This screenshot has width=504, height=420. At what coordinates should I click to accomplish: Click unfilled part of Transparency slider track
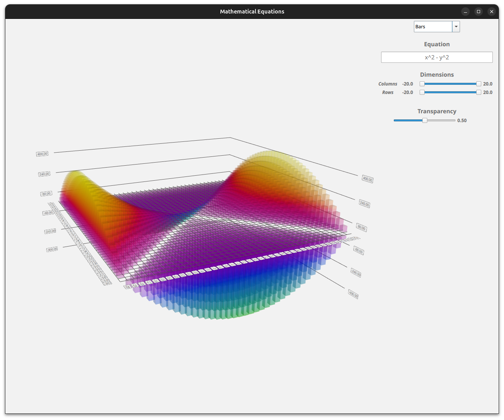click(x=441, y=121)
